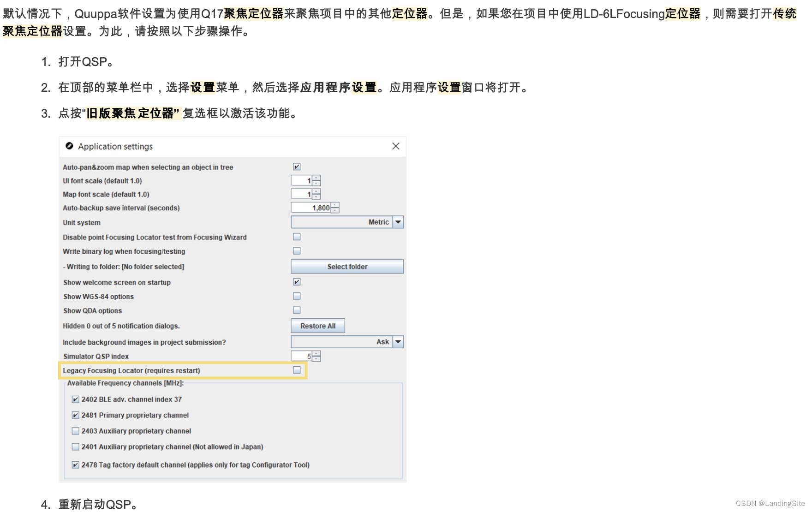The width and height of the screenshot is (812, 512).
Task: Increase Map font scale with up arrow
Action: tap(316, 191)
